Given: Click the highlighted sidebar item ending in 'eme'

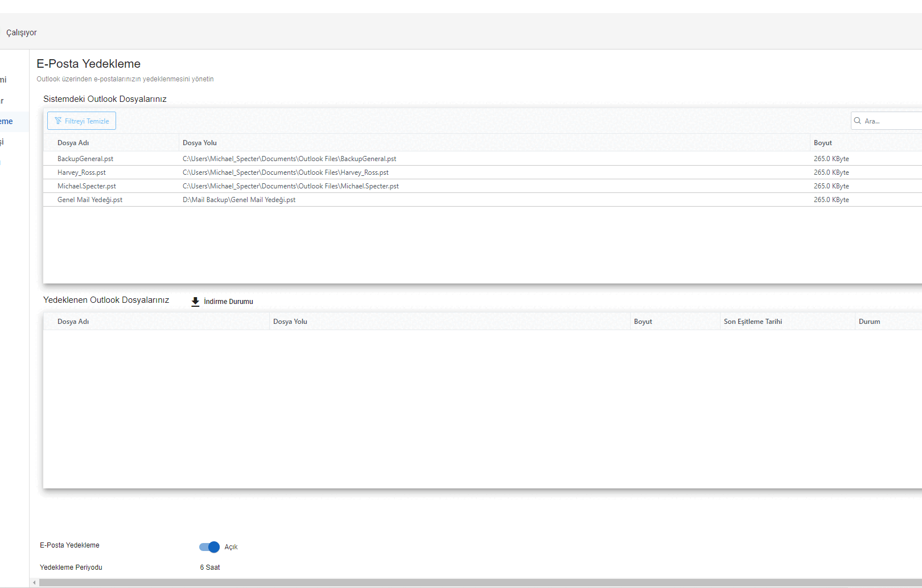Looking at the screenshot, I should pyautogui.click(x=7, y=121).
